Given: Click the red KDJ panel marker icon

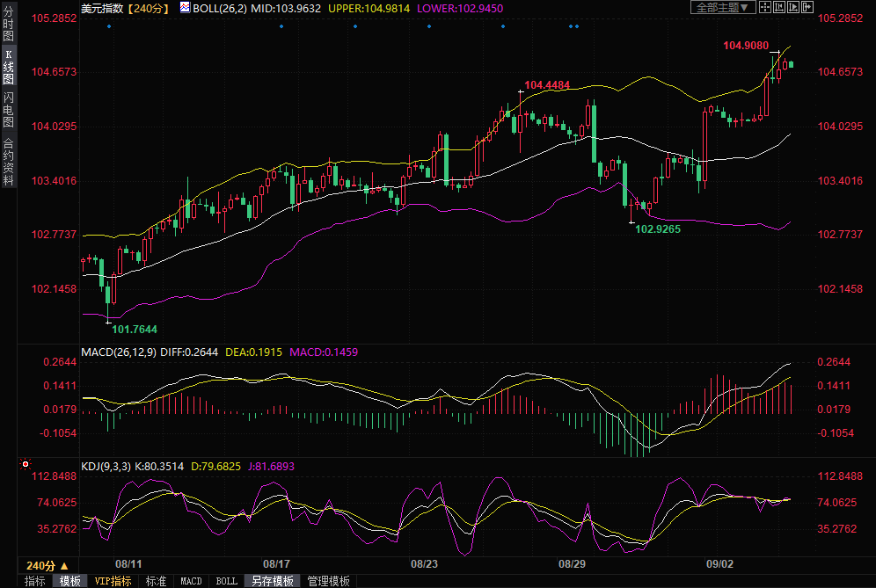Looking at the screenshot, I should (x=26, y=463).
